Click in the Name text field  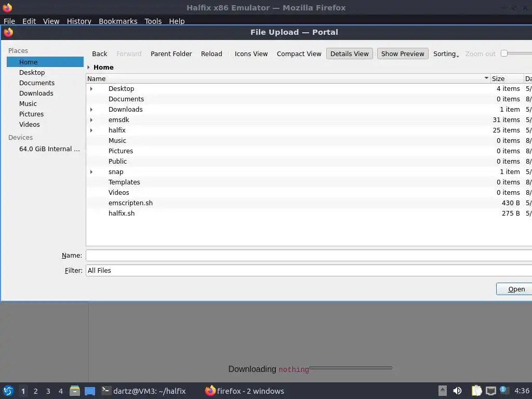point(309,256)
